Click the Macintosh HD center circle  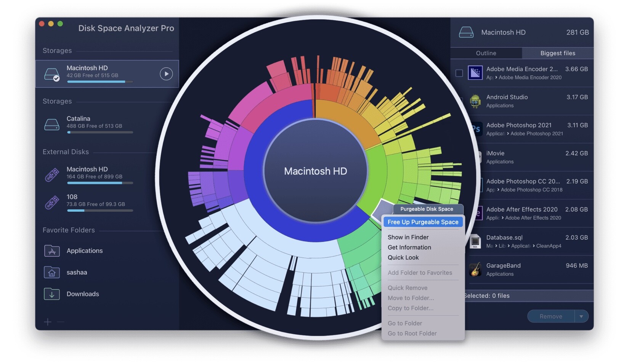[x=315, y=171]
